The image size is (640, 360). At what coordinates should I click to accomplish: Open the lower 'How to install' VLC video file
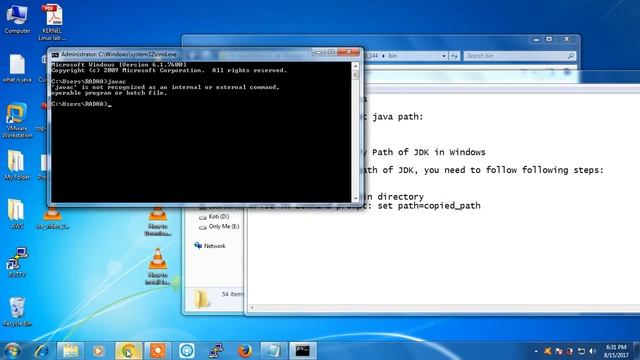(x=158, y=267)
